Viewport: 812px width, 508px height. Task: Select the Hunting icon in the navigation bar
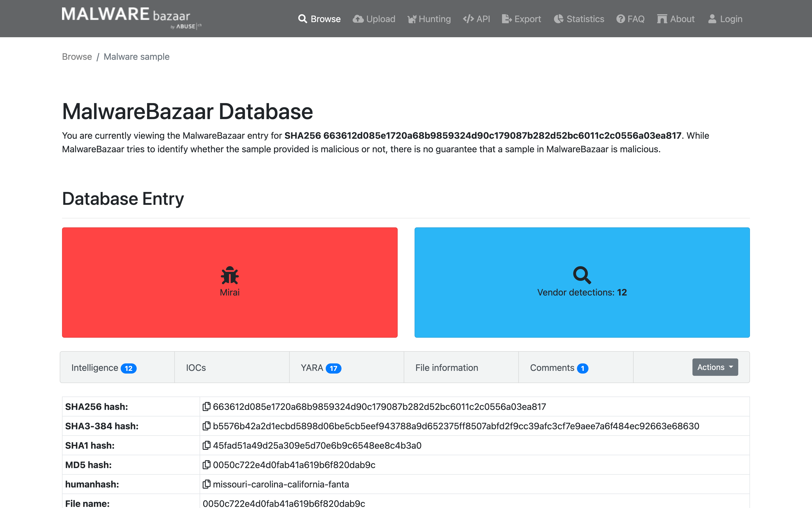412,19
